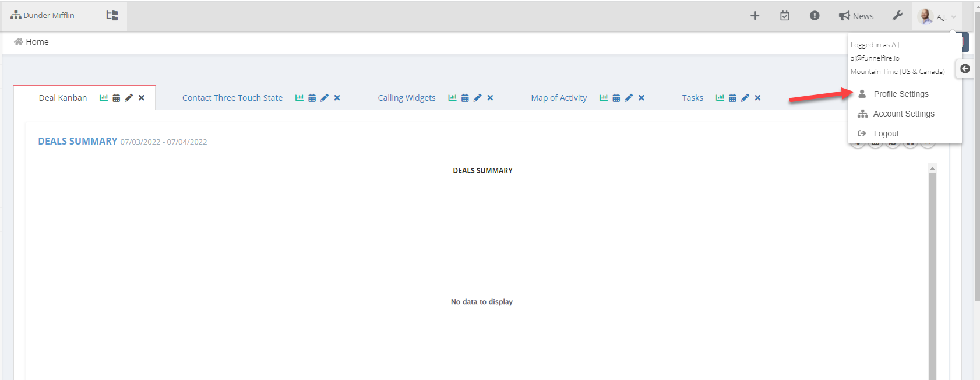Image resolution: width=980 pixels, height=380 pixels.
Task: Click the date range 07/03/2022 - 07/04/2022
Action: (x=164, y=142)
